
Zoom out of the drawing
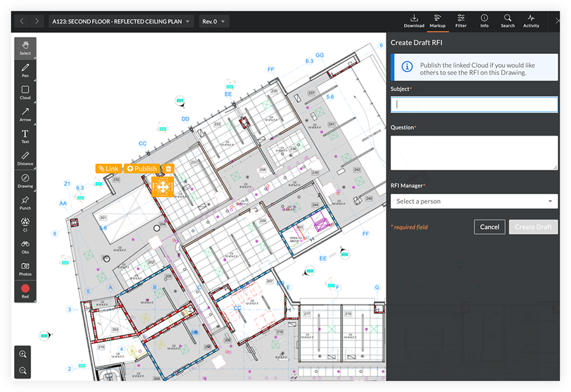[23, 370]
